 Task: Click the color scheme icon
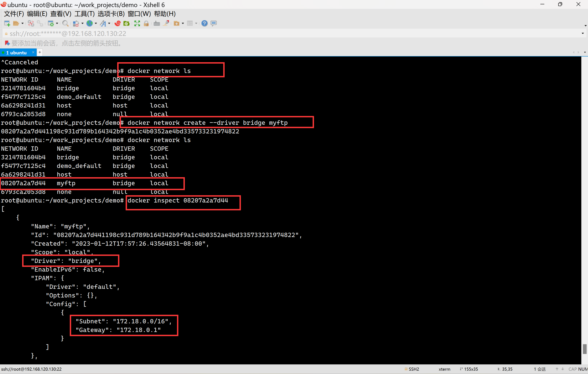(x=76, y=24)
